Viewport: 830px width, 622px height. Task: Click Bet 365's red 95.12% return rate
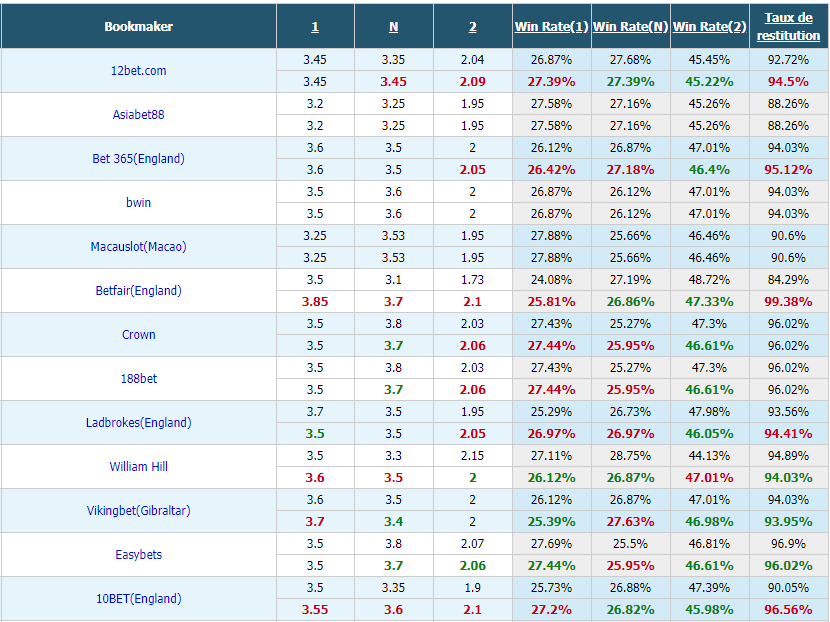click(789, 169)
